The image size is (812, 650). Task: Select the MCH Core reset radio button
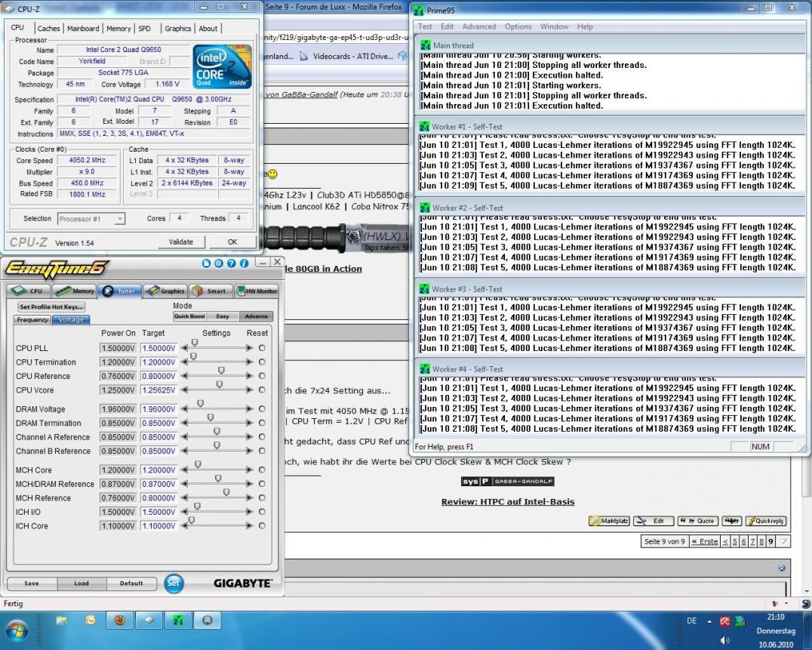(262, 470)
